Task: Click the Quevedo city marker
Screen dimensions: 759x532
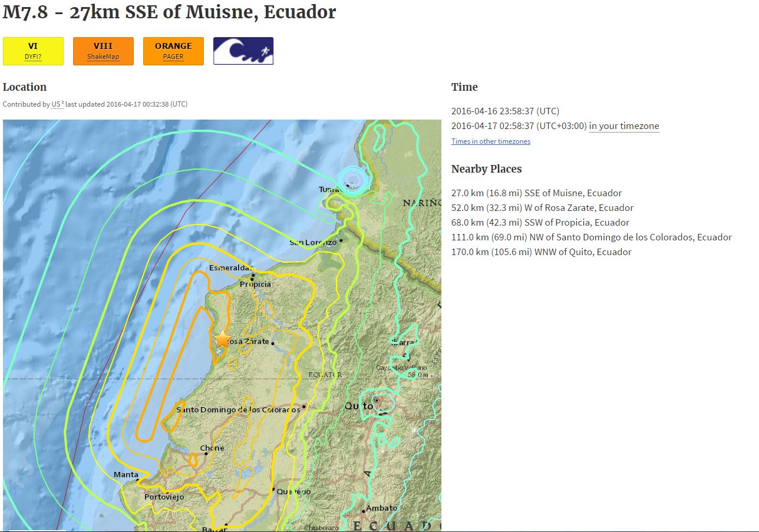Action: click(x=274, y=489)
